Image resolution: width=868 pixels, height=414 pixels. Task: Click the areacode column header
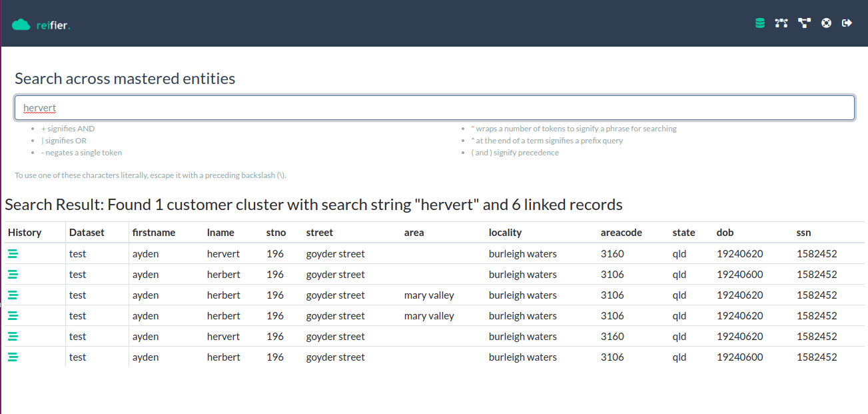tap(621, 232)
